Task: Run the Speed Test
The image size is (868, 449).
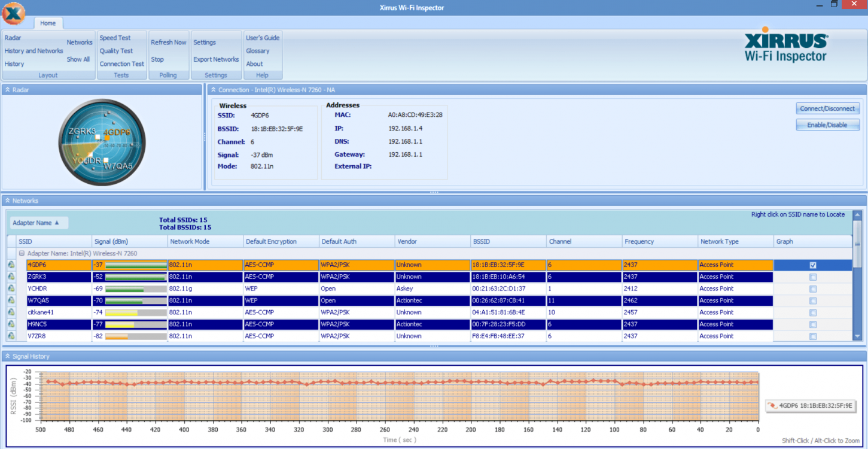Action: 115,38
